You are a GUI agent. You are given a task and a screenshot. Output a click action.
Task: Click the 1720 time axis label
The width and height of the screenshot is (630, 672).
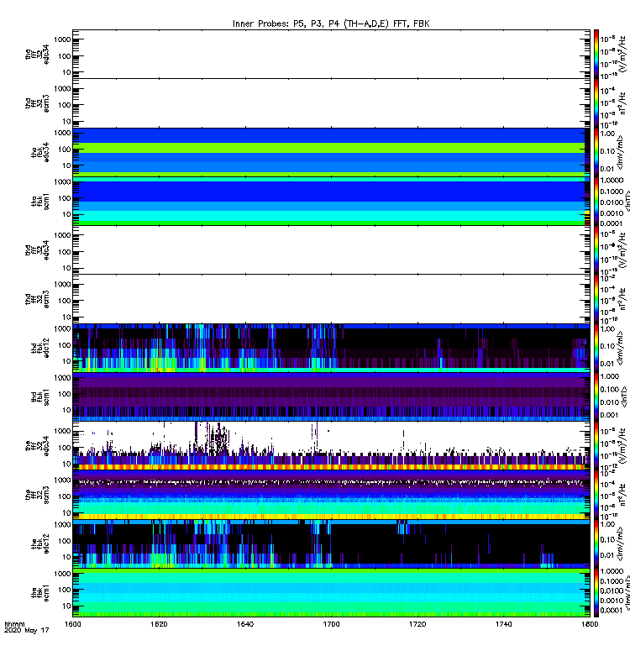pyautogui.click(x=417, y=624)
